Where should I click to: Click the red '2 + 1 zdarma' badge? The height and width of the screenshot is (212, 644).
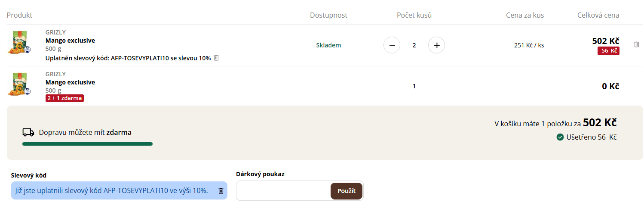click(x=64, y=98)
